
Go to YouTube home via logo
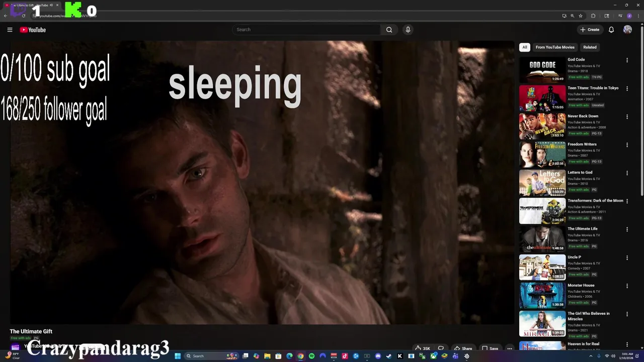click(x=33, y=30)
